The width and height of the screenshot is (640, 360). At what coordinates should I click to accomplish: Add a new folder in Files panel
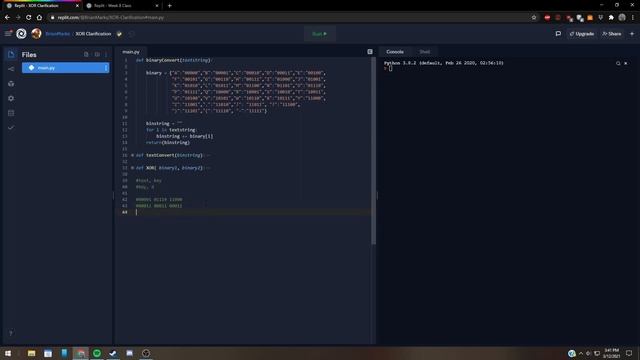click(97, 54)
